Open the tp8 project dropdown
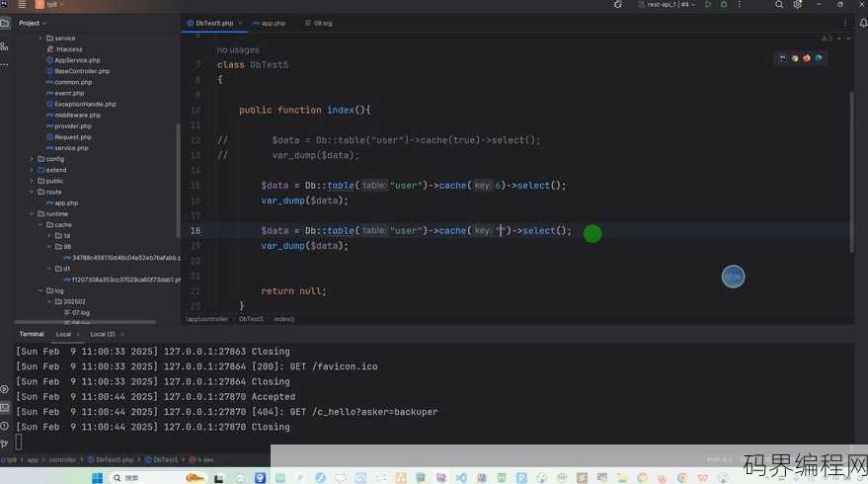Image resolution: width=868 pixels, height=484 pixels. coord(51,4)
